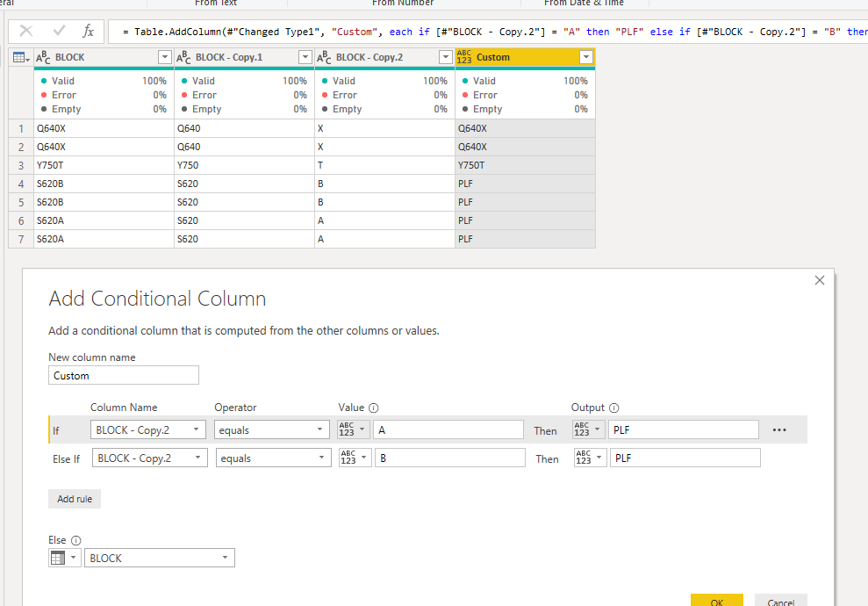
Task: Click Custom cell PLF in row 4
Action: [525, 184]
